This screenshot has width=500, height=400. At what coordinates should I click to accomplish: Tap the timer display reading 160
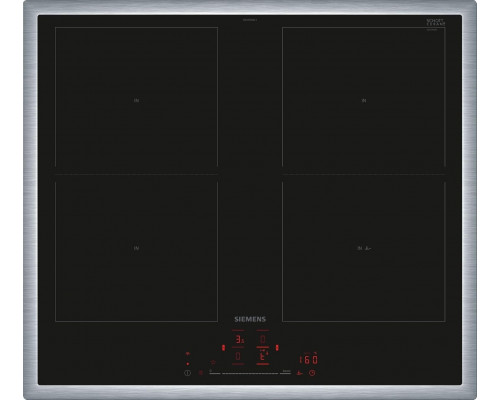[308, 359]
